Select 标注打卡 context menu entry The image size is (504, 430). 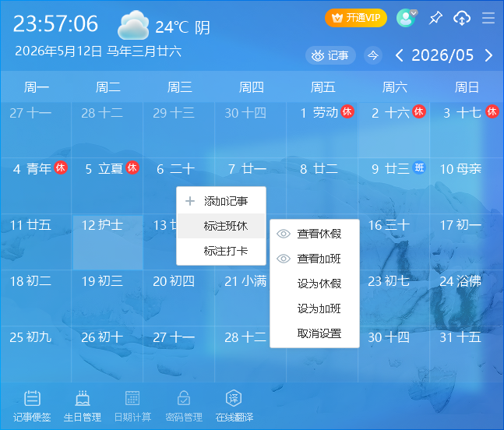221,251
